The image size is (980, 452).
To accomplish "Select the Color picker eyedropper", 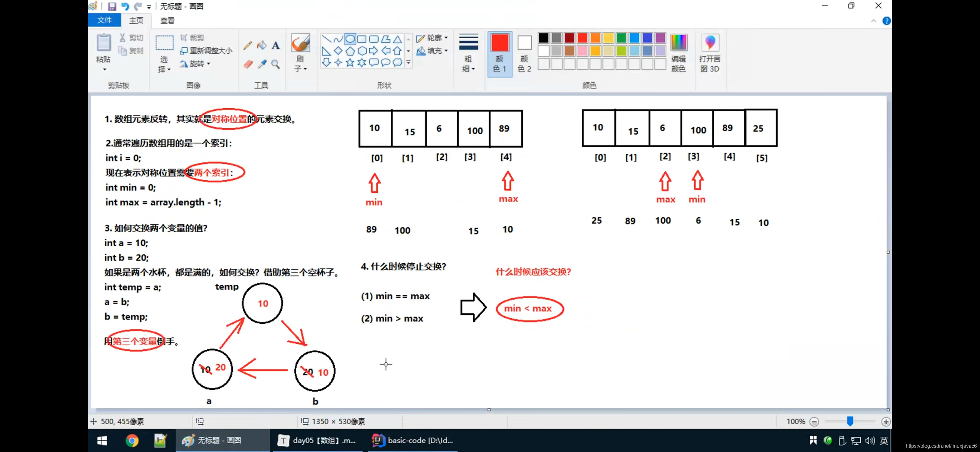I will [x=262, y=64].
